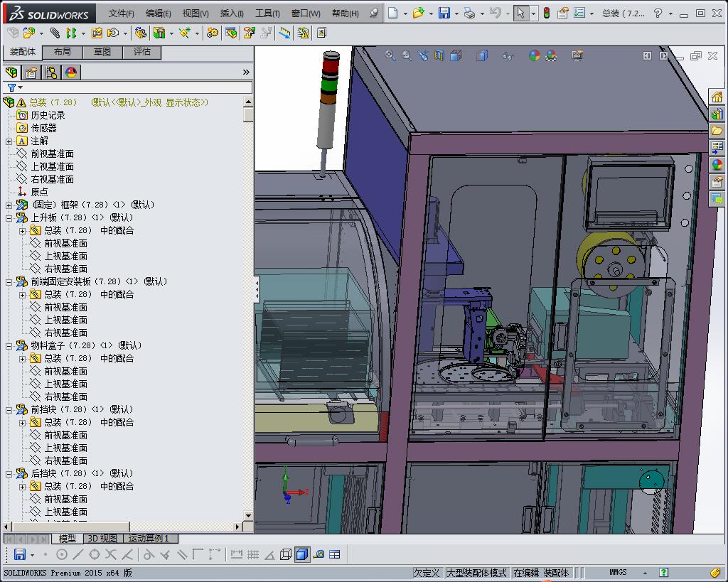This screenshot has height=582, width=728.
Task: Click the View Orientation cube icon
Action: pyautogui.click(x=456, y=55)
